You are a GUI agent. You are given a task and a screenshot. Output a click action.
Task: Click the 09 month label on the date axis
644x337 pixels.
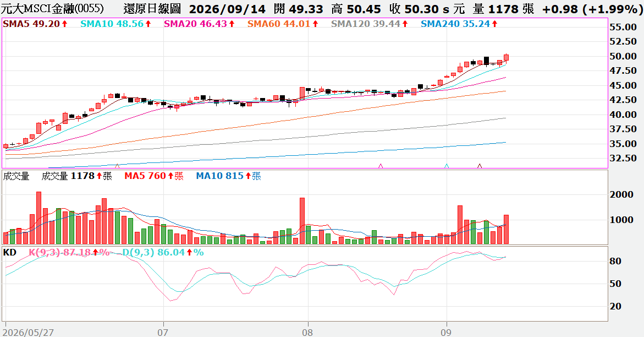click(x=447, y=333)
